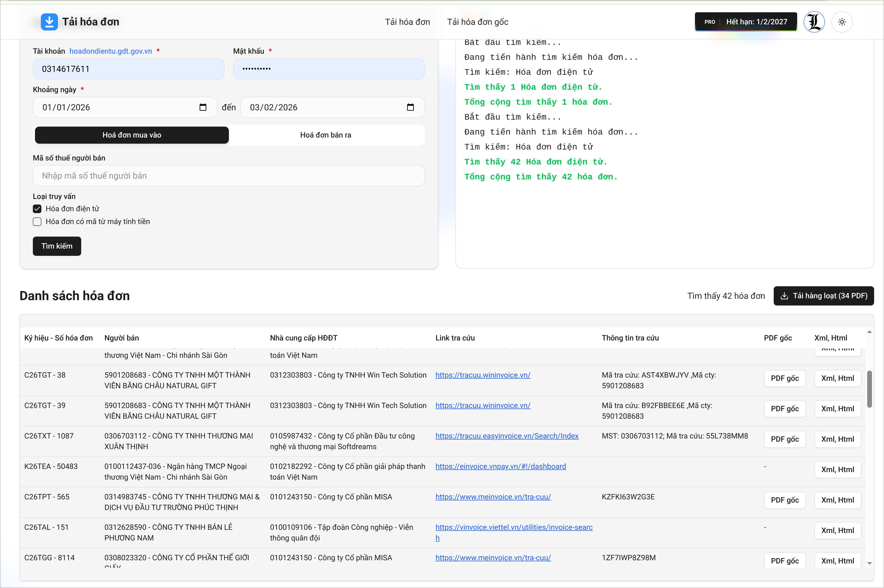Focus the Mã số thuế người bán field
Screen dimensions: 884x588
tap(228, 176)
